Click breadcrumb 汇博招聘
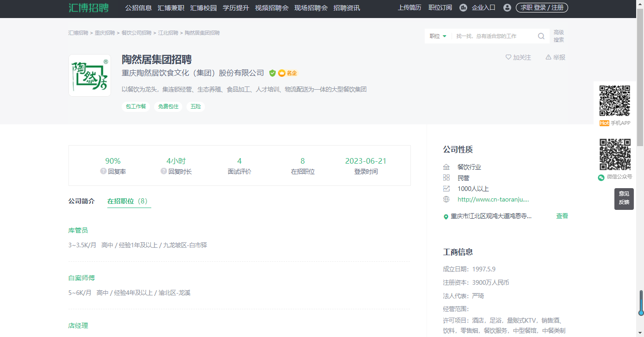 point(78,33)
